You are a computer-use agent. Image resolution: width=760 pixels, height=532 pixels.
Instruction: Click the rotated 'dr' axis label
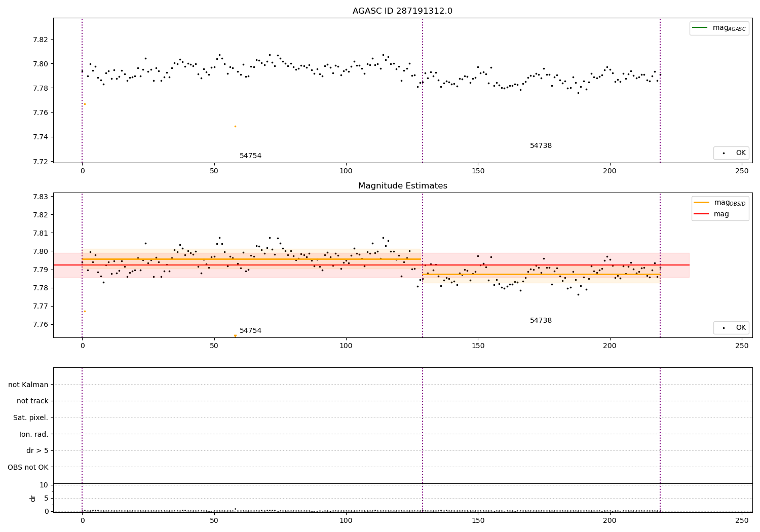pyautogui.click(x=33, y=498)
